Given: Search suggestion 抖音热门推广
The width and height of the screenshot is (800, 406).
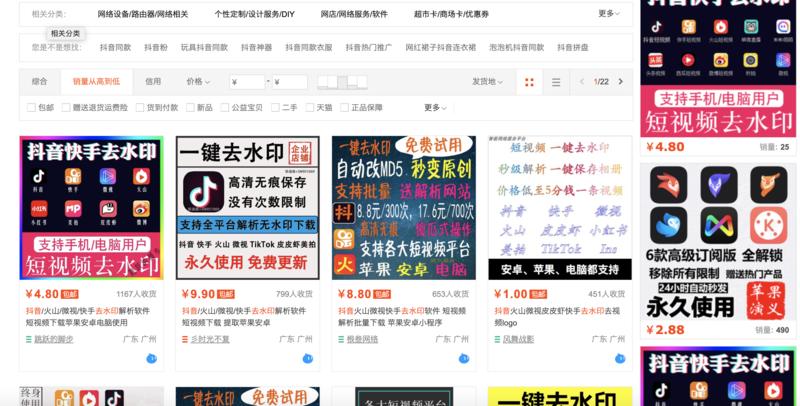Looking at the screenshot, I should click(369, 47).
